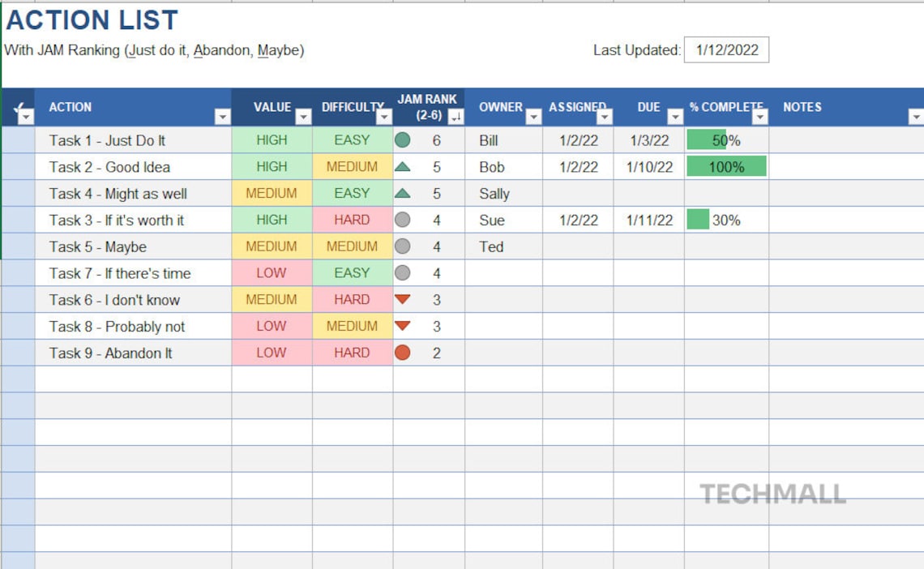This screenshot has width=924, height=569.
Task: Click the LOW value cell for Task 7
Action: click(x=272, y=272)
